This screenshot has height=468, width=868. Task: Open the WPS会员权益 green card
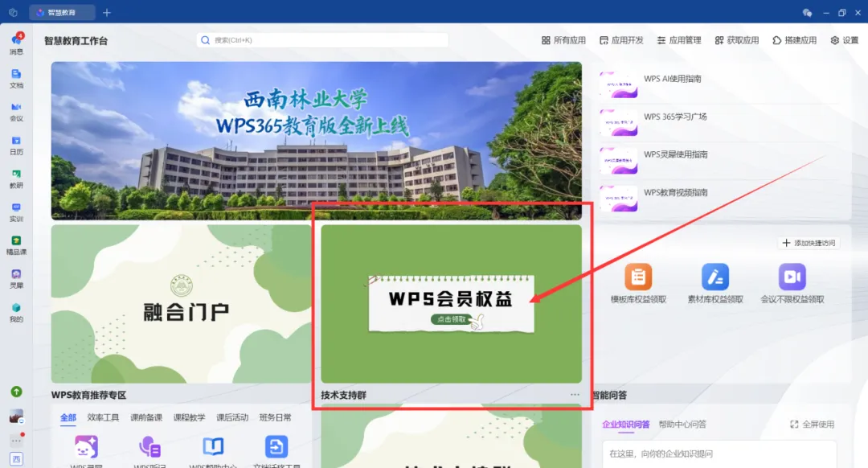[451, 303]
